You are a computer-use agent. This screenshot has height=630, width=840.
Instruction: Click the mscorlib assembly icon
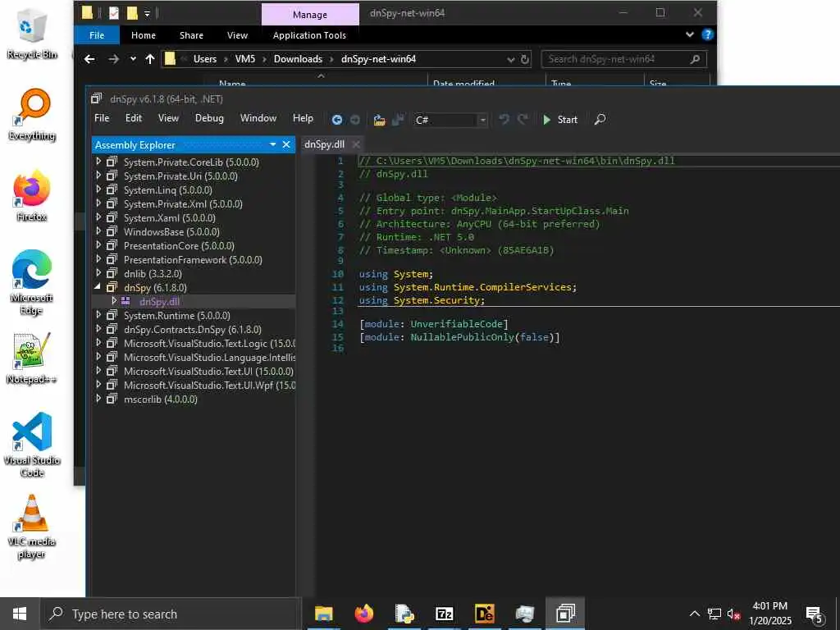112,399
